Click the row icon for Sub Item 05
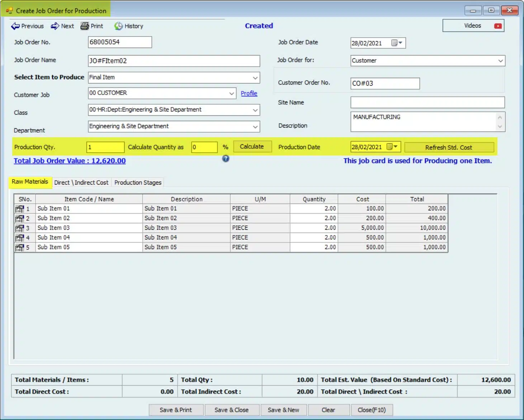This screenshot has height=420, width=524. (x=19, y=248)
